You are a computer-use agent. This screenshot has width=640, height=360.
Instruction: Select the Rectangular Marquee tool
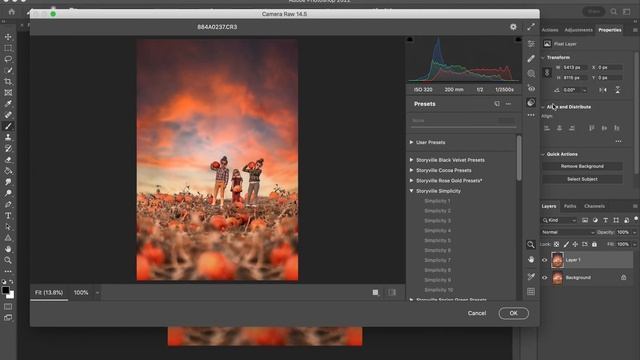point(8,48)
